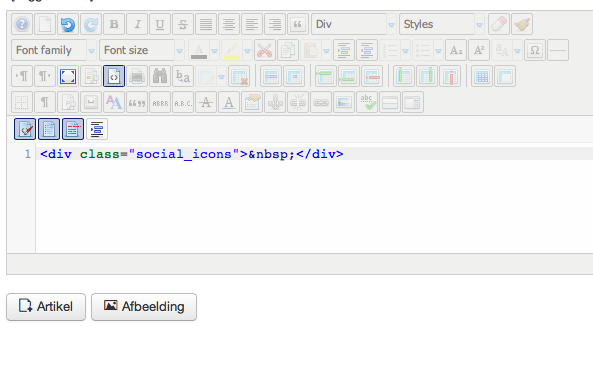
Task: Click the ABBR abbreviation icon
Action: pyautogui.click(x=160, y=102)
